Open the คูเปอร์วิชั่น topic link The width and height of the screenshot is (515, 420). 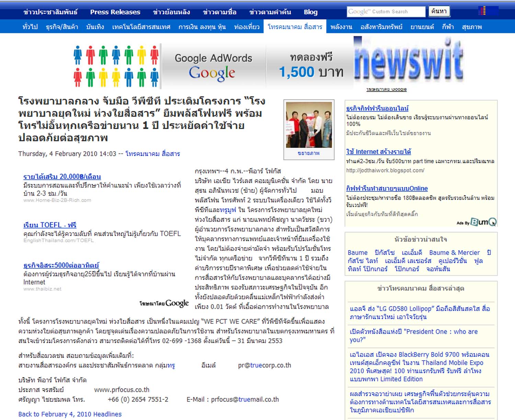click(453, 261)
